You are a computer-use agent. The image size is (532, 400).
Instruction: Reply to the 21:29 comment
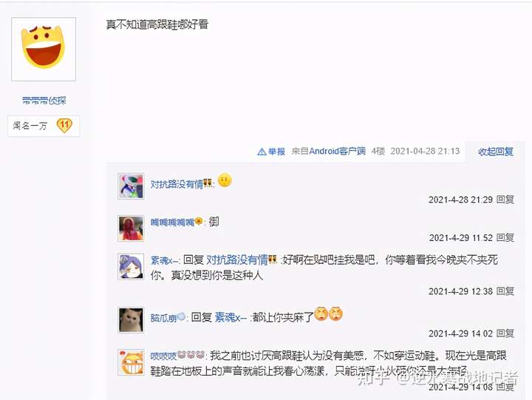coord(505,200)
